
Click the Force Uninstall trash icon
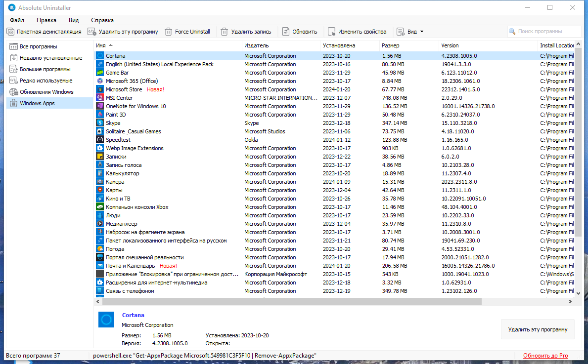point(168,32)
